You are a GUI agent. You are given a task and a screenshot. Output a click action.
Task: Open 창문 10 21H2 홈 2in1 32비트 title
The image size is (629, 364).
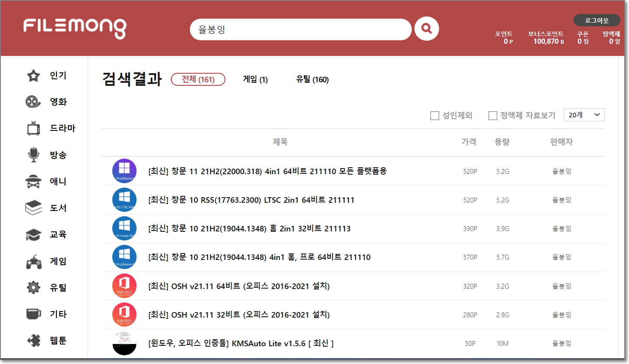249,228
